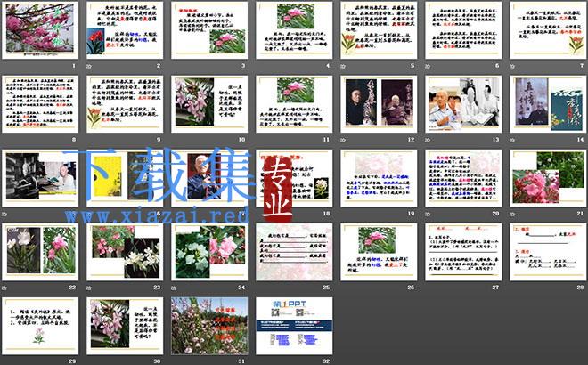Select slide 24 thumbnail
588x365 pixels.
(209, 252)
